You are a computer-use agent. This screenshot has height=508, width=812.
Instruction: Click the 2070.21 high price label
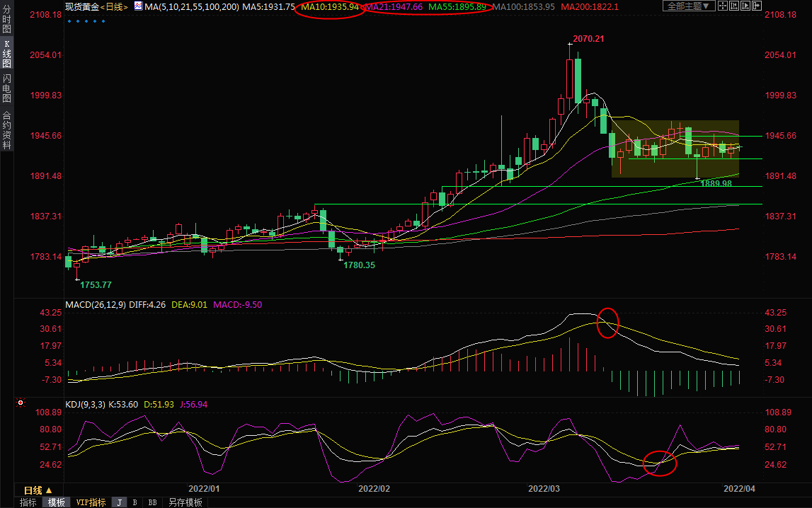click(x=588, y=38)
